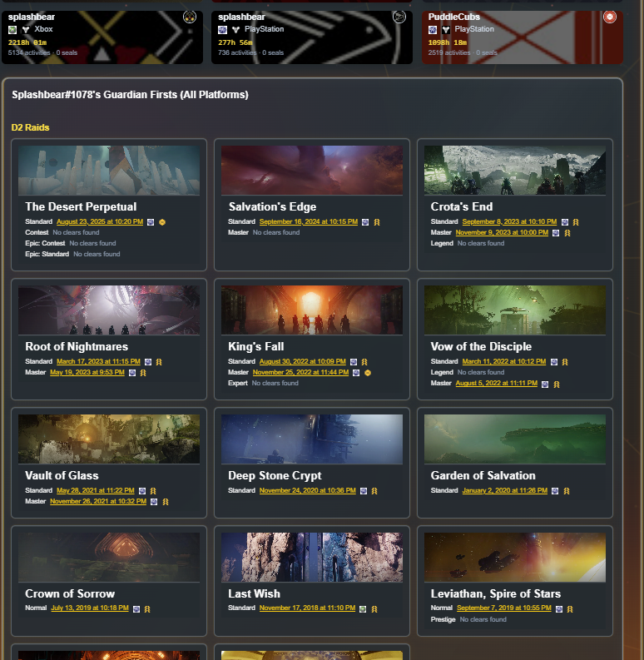Click the Last Wish raid banner image
644x660 pixels.
tap(312, 558)
